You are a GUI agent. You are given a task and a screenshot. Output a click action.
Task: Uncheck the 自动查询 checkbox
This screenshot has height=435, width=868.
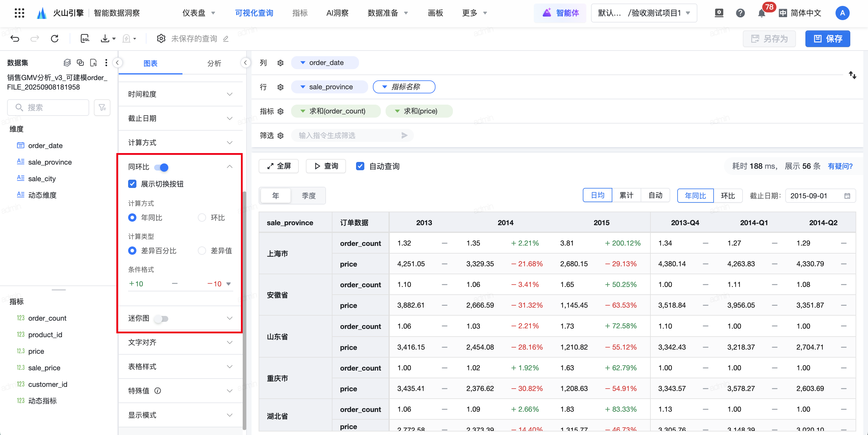pos(360,166)
